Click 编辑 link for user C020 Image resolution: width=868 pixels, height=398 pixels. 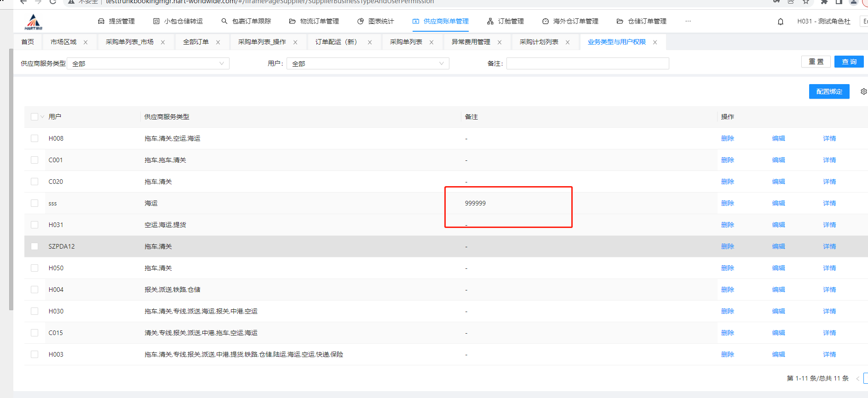click(778, 182)
